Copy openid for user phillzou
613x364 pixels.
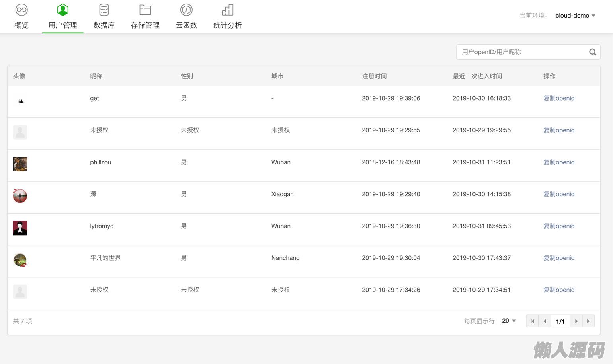pyautogui.click(x=559, y=162)
